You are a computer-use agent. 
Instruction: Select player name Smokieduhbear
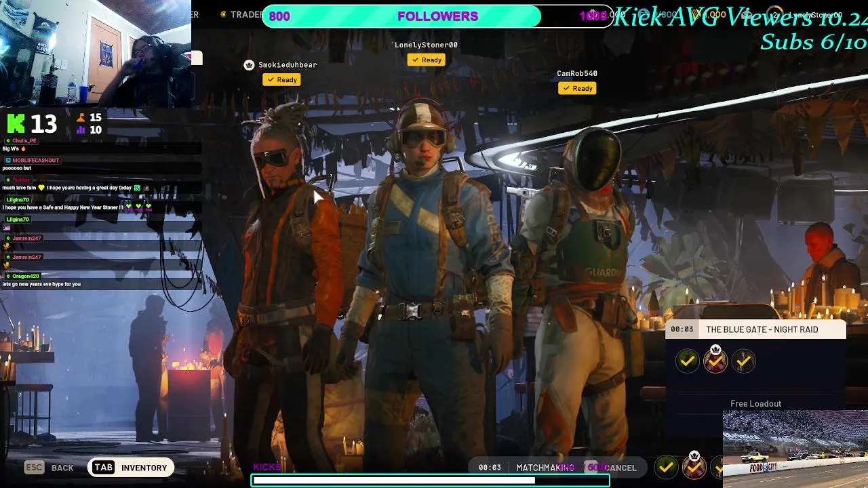coord(288,65)
